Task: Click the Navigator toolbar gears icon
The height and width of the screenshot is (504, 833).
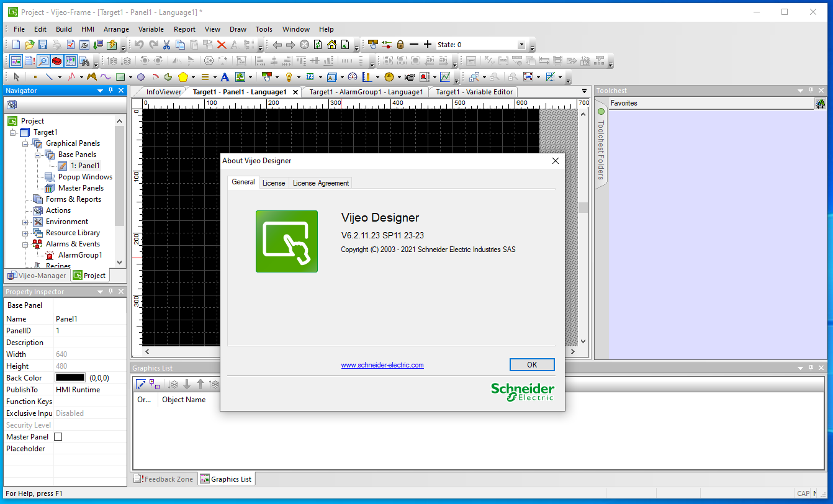Action: pyautogui.click(x=12, y=104)
